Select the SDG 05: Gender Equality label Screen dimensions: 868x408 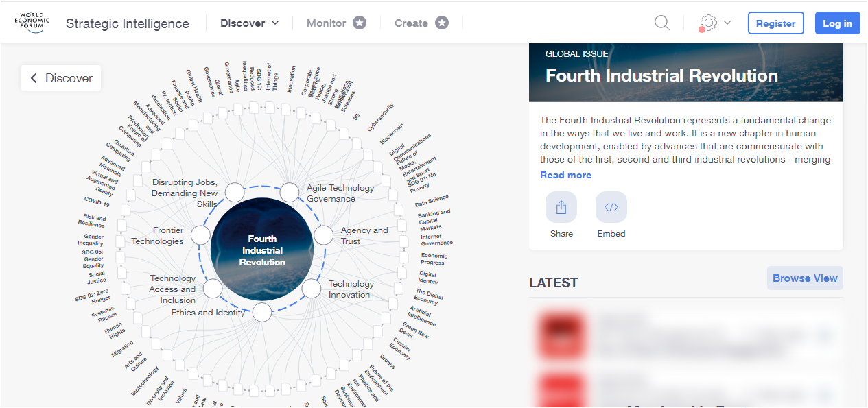[x=93, y=259]
